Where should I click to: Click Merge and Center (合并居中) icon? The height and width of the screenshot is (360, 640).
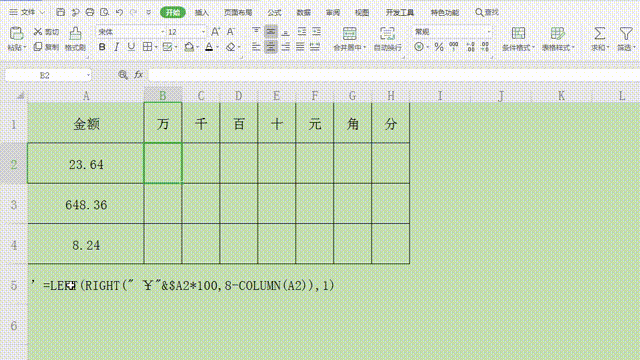[349, 33]
